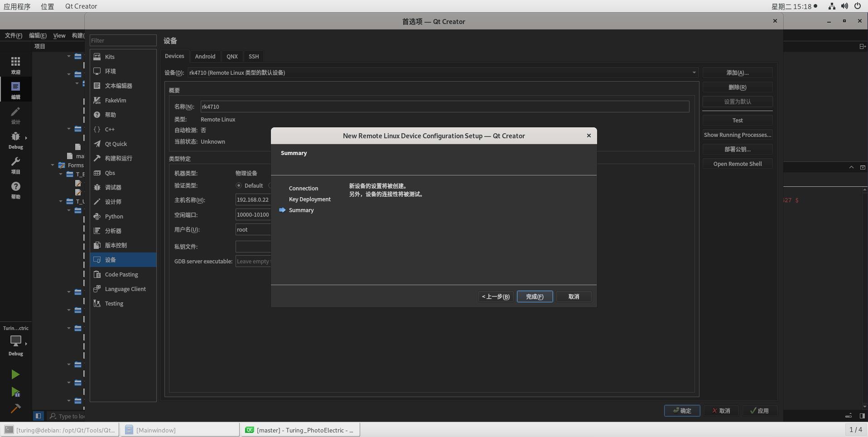Switch to the Devices tab

[174, 56]
